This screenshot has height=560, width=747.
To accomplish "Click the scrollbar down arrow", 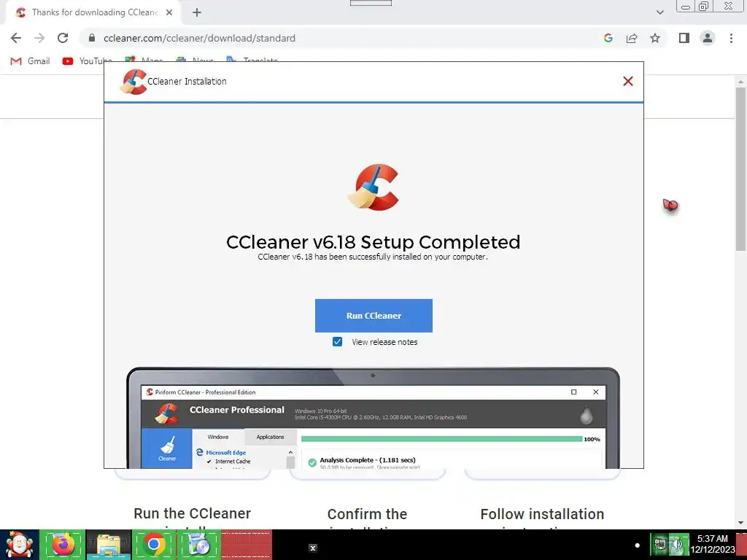I will click(740, 523).
